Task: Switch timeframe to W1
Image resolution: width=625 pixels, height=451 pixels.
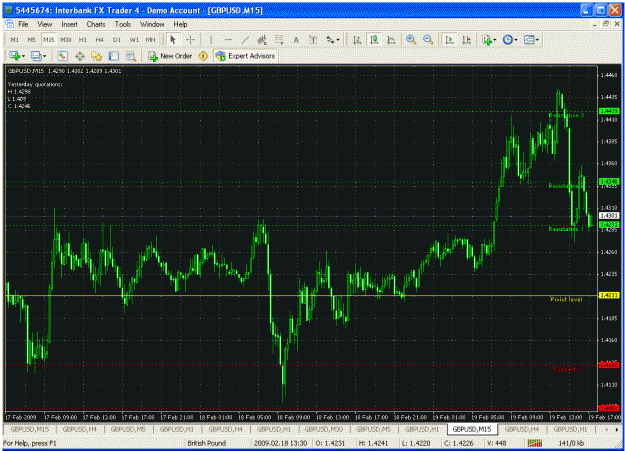Action: tap(134, 40)
